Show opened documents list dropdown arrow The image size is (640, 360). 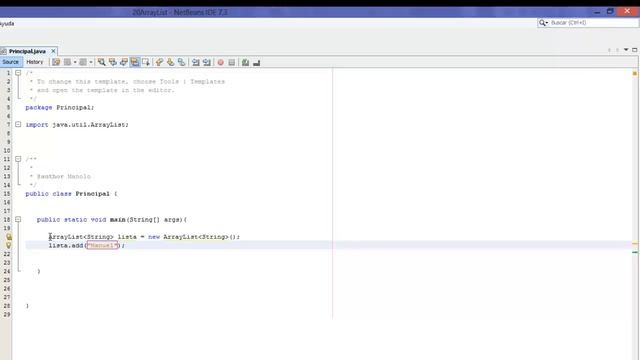click(x=626, y=50)
